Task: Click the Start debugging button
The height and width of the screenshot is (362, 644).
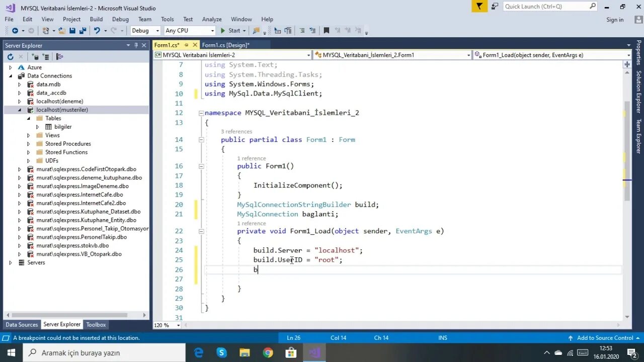Action: pyautogui.click(x=230, y=31)
